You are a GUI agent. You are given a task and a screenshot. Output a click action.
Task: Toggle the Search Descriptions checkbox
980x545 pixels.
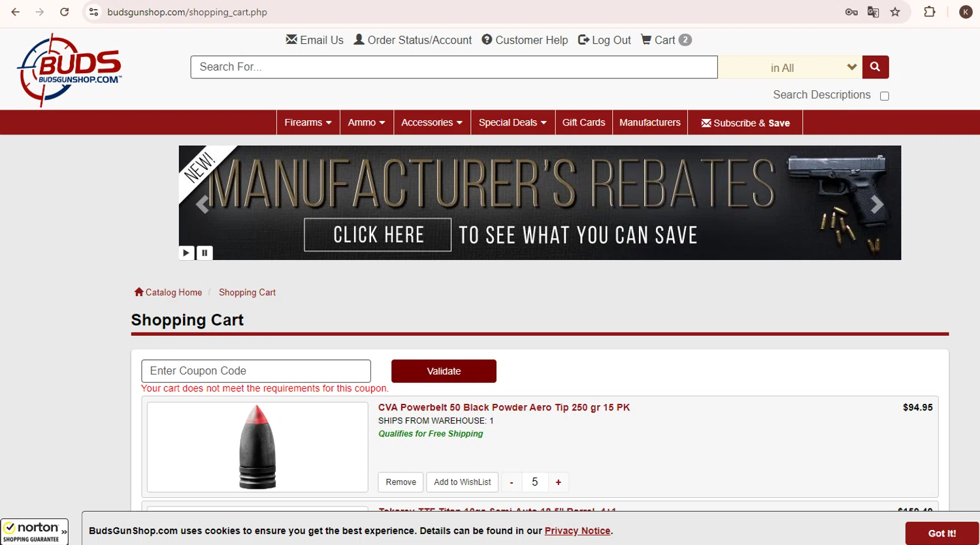[885, 96]
